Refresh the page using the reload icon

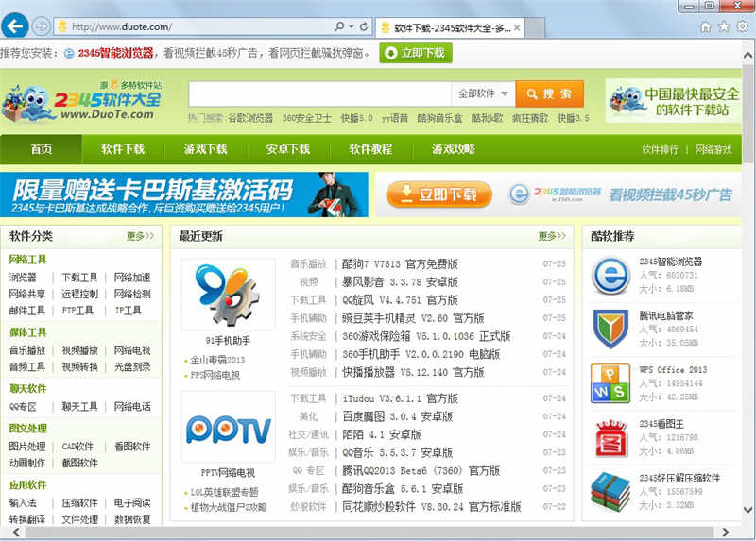pos(364,26)
